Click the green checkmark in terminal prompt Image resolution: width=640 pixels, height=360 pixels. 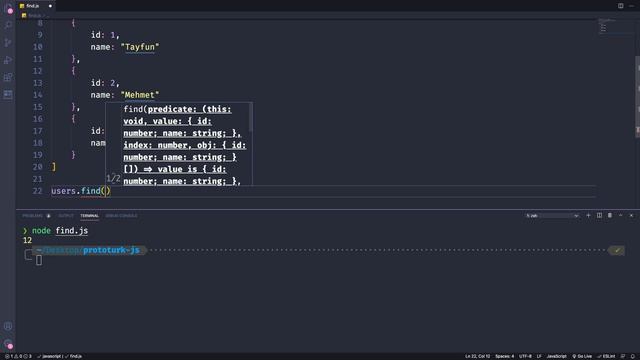pos(617,250)
